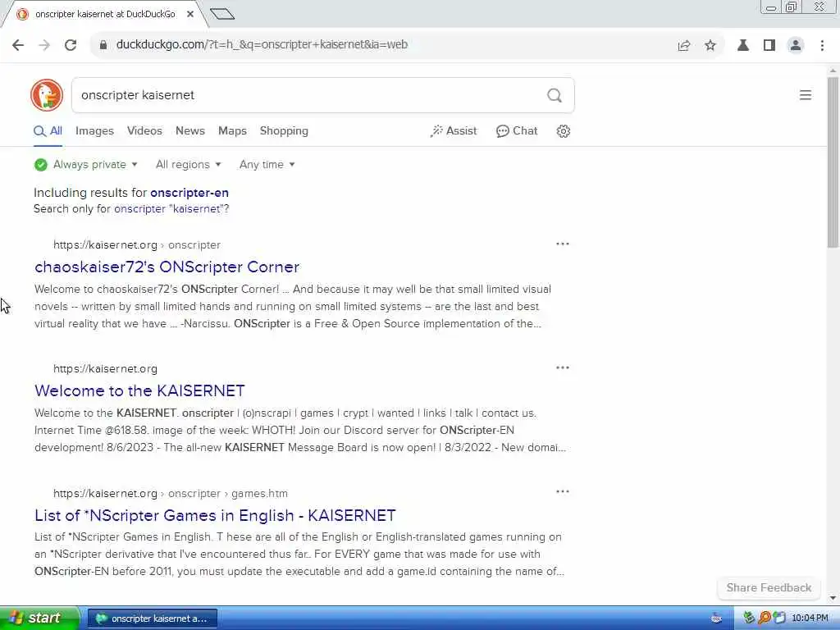Click the taskbar clock showing 10:04 PM

pyautogui.click(x=810, y=619)
